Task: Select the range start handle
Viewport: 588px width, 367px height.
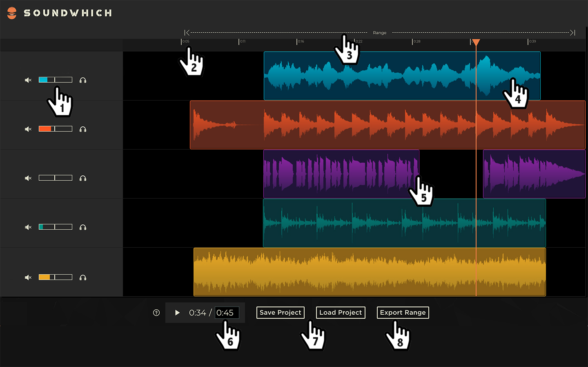Action: 187,33
